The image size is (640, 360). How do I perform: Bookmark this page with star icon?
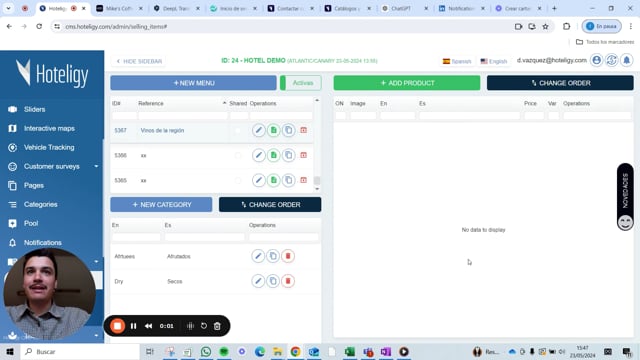pyautogui.click(x=545, y=27)
